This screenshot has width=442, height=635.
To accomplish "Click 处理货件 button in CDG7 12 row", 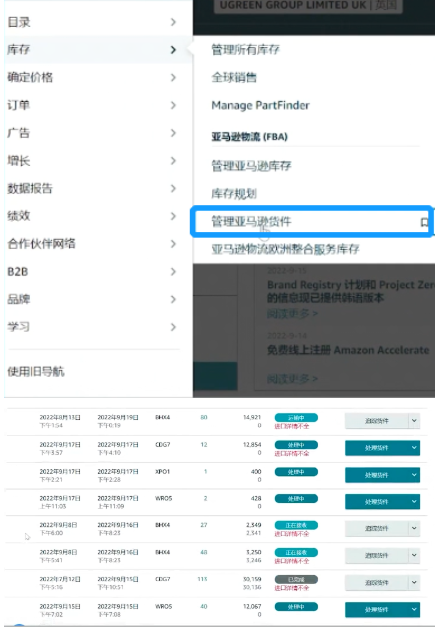I will pyautogui.click(x=377, y=448).
